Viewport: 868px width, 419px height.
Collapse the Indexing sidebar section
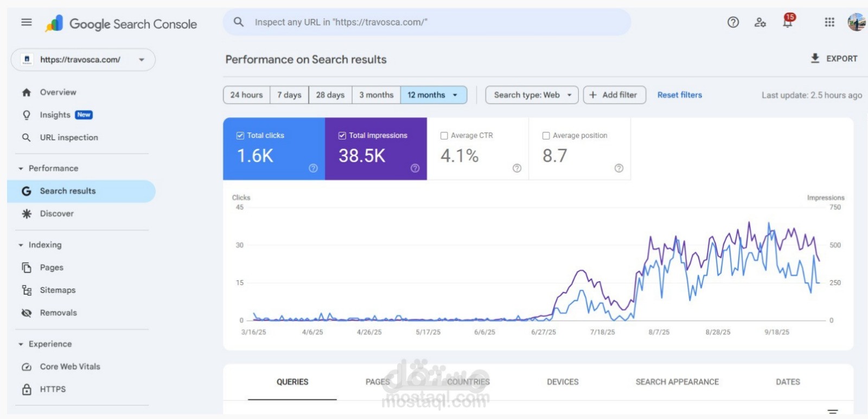coord(21,245)
